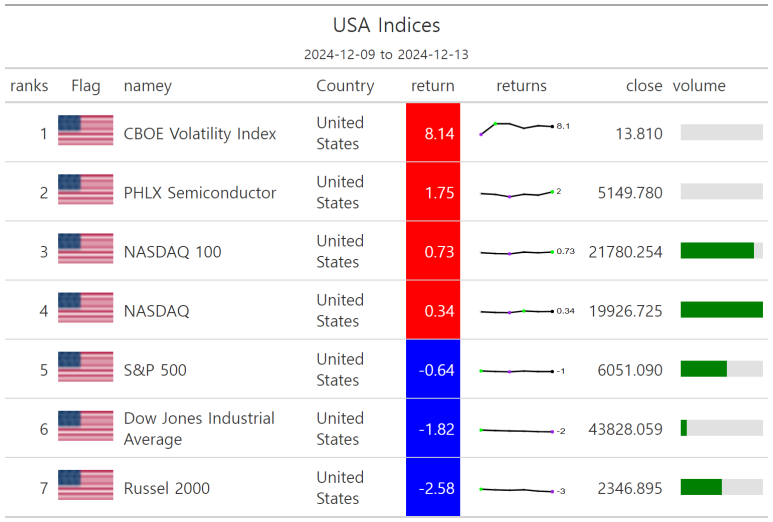
Task: Click the S&P 500 volume bar
Action: (722, 369)
